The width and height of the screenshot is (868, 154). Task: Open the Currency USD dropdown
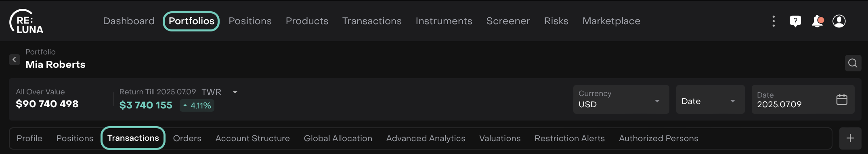tap(621, 99)
